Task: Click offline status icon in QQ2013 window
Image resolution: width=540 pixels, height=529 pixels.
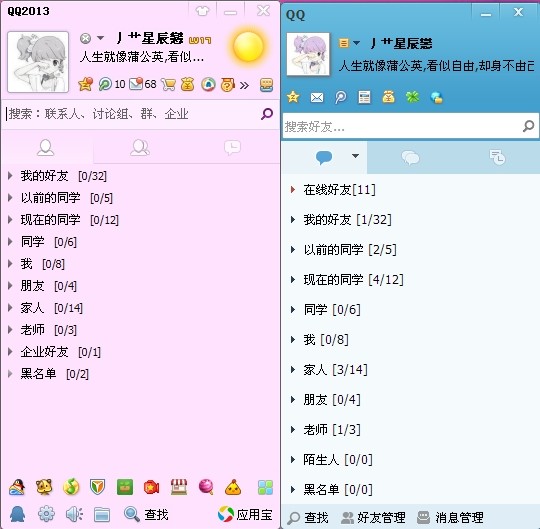Action: pos(85,38)
